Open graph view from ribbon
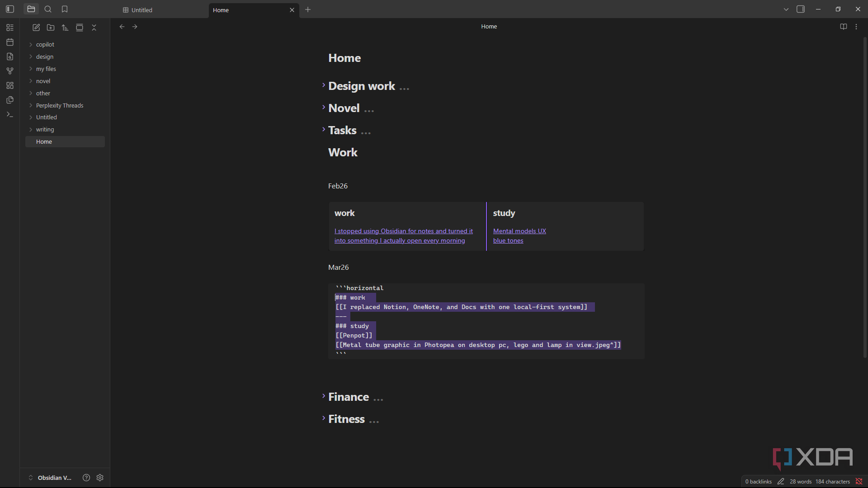The height and width of the screenshot is (488, 868). coord(10,71)
